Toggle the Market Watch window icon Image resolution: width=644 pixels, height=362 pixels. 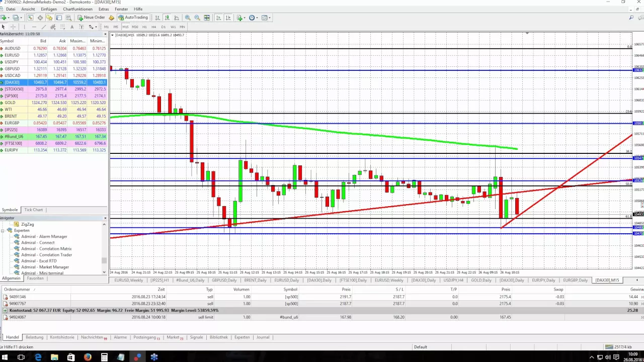click(x=30, y=18)
